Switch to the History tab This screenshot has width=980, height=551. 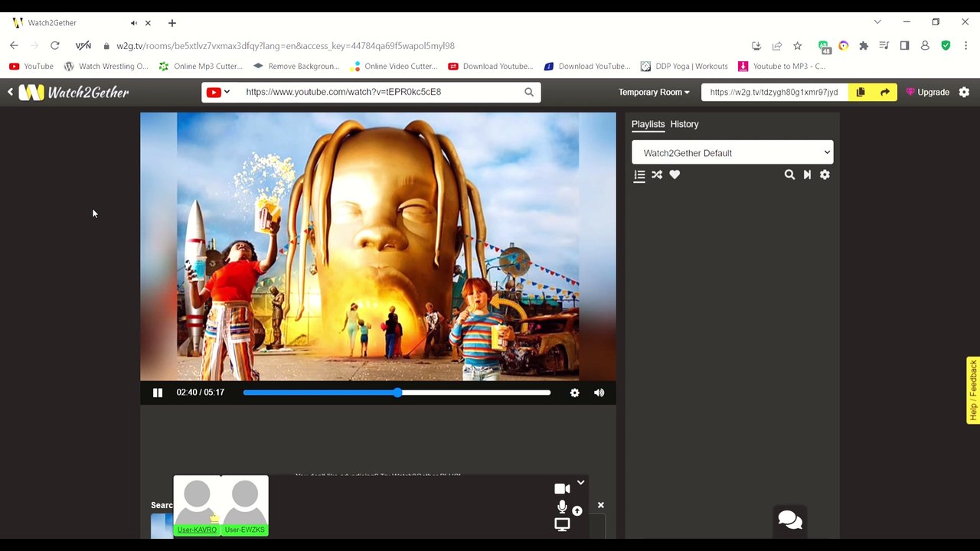684,124
